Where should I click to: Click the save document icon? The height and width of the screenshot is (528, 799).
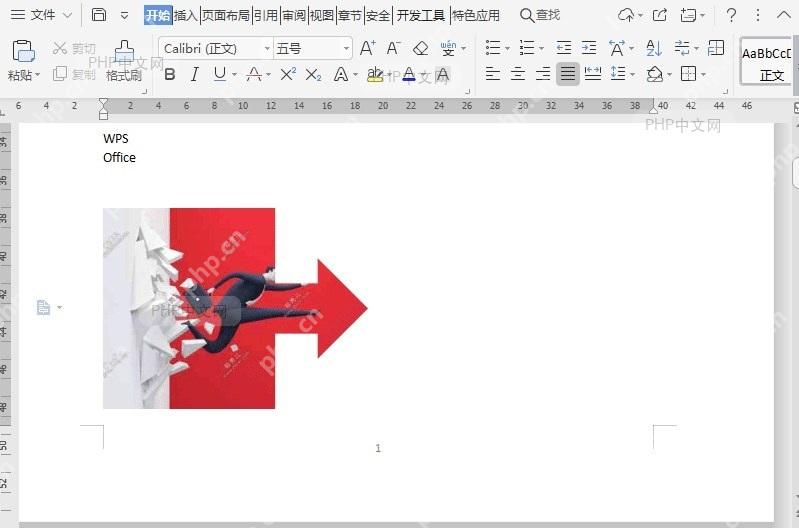click(x=99, y=15)
